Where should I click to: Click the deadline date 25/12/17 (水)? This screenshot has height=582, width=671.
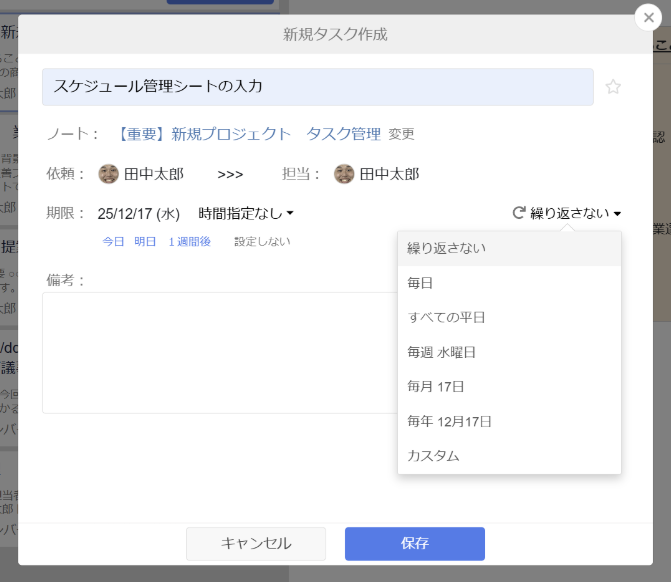[139, 214]
